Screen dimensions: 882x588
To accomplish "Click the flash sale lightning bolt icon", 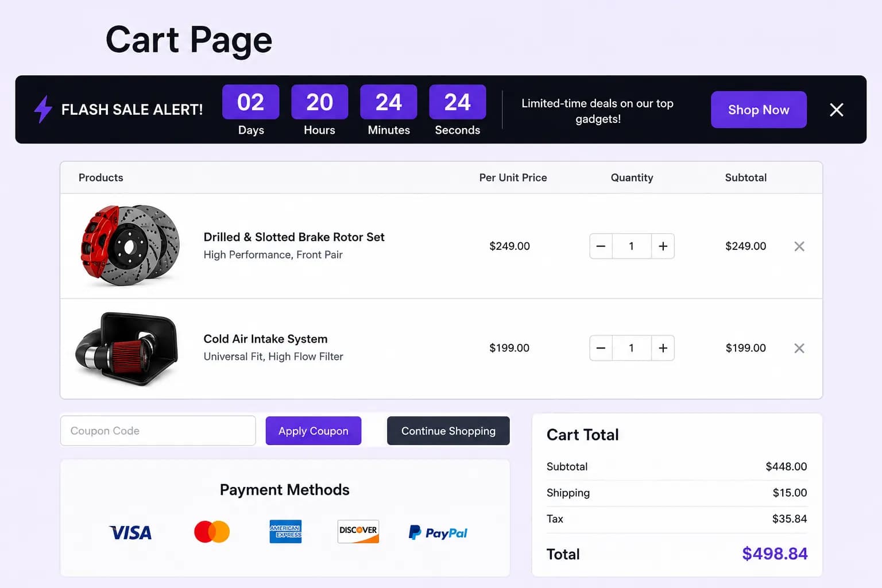I will point(43,109).
